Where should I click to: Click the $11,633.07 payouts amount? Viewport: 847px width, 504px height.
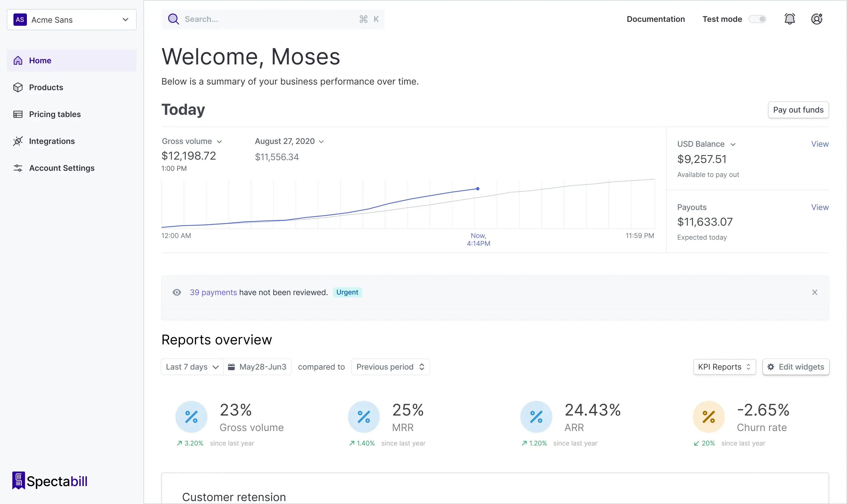705,222
